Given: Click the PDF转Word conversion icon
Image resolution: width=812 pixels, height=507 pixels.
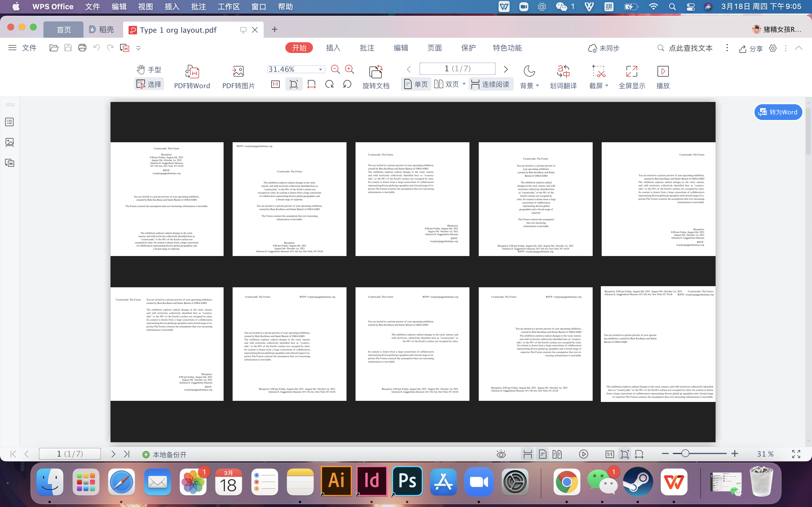Looking at the screenshot, I should click(192, 72).
